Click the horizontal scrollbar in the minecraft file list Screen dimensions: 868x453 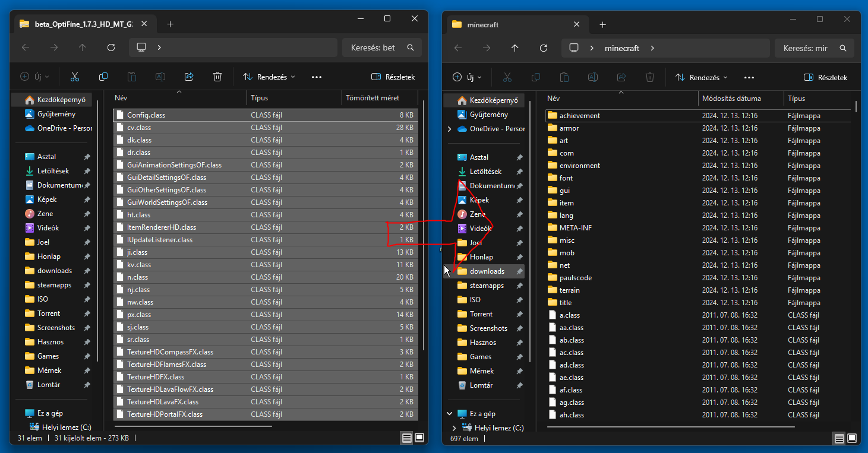point(670,426)
